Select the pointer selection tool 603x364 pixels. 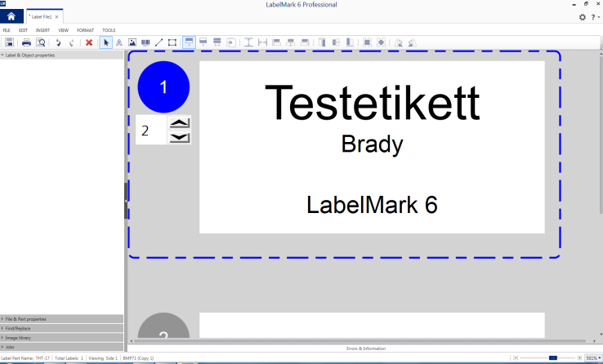tap(105, 42)
